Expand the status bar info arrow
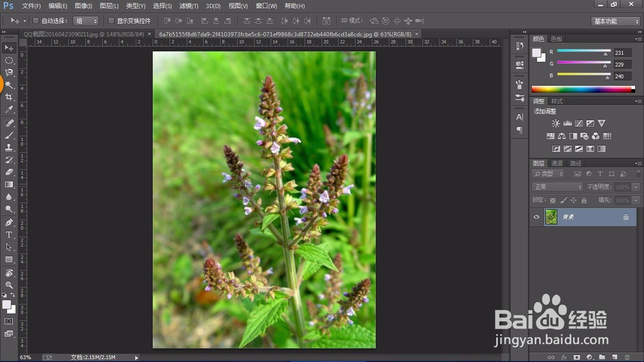The image size is (644, 362). pos(137,357)
